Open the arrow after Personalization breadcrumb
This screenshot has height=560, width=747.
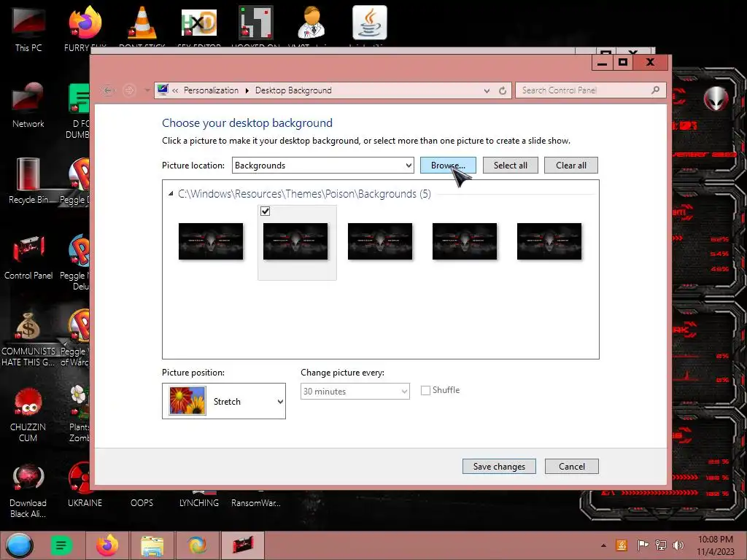tap(247, 90)
